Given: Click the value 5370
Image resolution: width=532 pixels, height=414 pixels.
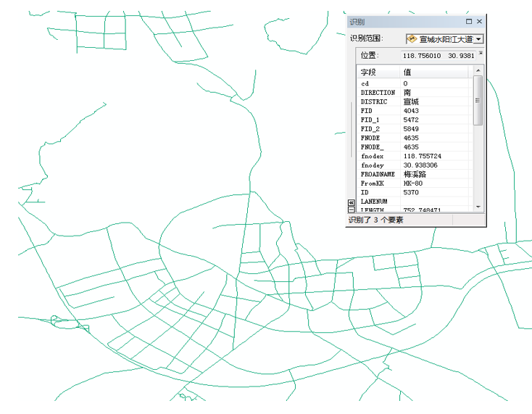Looking at the screenshot, I should [411, 192].
